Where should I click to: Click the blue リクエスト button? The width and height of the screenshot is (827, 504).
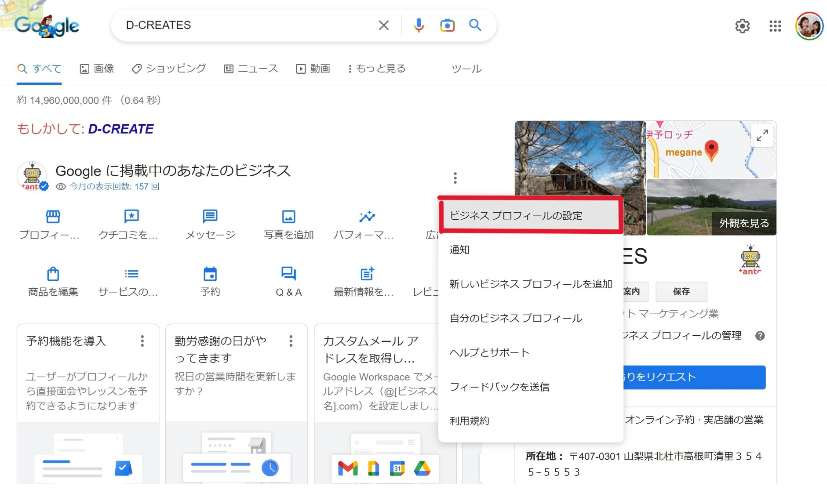[x=694, y=377]
